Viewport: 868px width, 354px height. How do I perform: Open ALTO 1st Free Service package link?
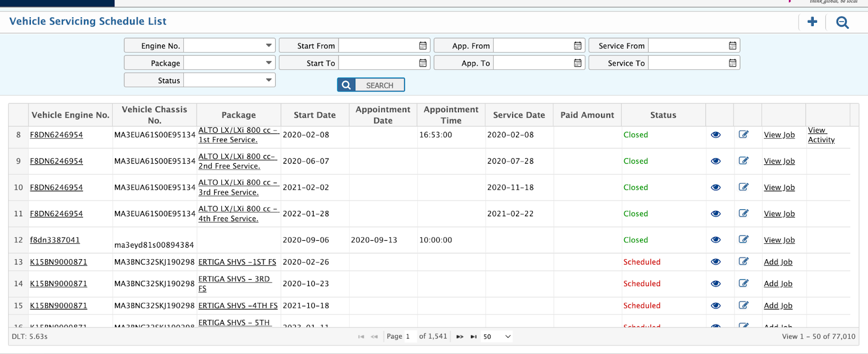(238, 135)
